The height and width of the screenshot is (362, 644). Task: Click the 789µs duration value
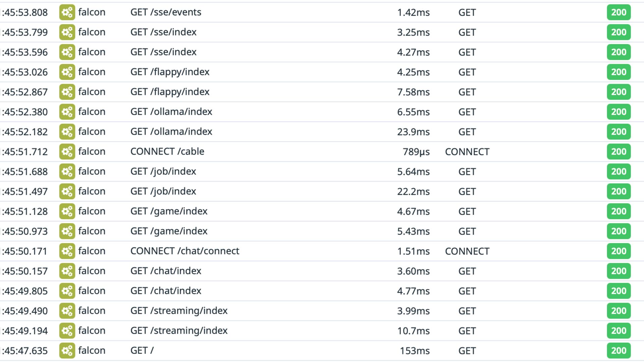tap(416, 152)
